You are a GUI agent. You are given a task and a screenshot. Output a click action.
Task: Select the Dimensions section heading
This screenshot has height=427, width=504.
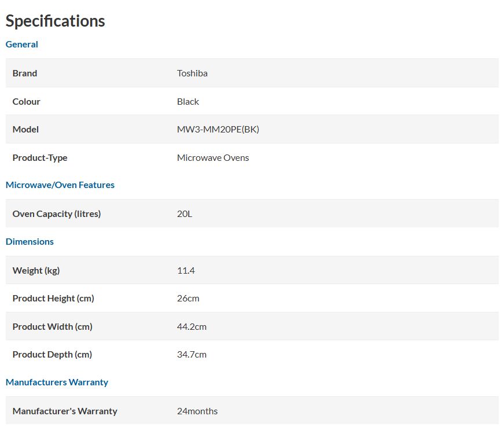coord(30,242)
